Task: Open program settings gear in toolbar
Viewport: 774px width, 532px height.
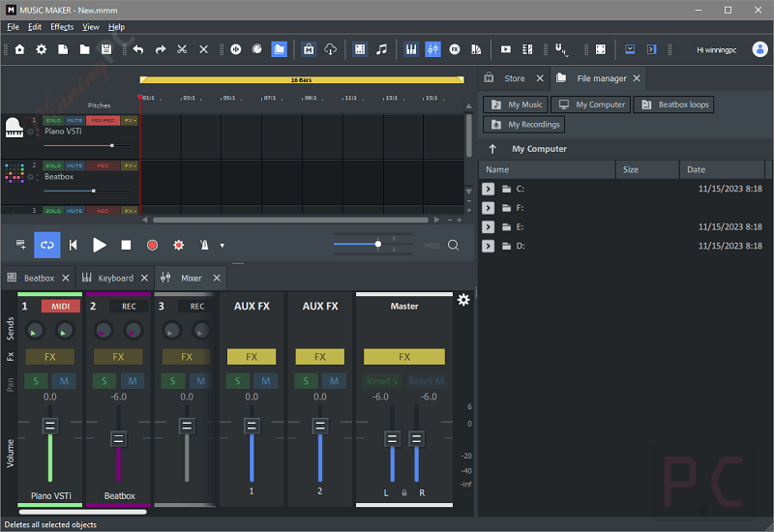Action: (42, 49)
